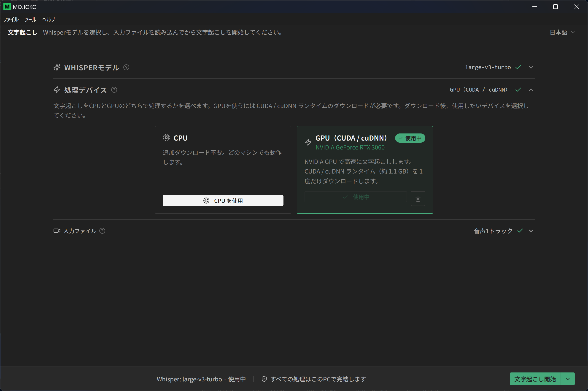This screenshot has height=391, width=588.
Task: Click the CPU を使用 button
Action: click(223, 201)
